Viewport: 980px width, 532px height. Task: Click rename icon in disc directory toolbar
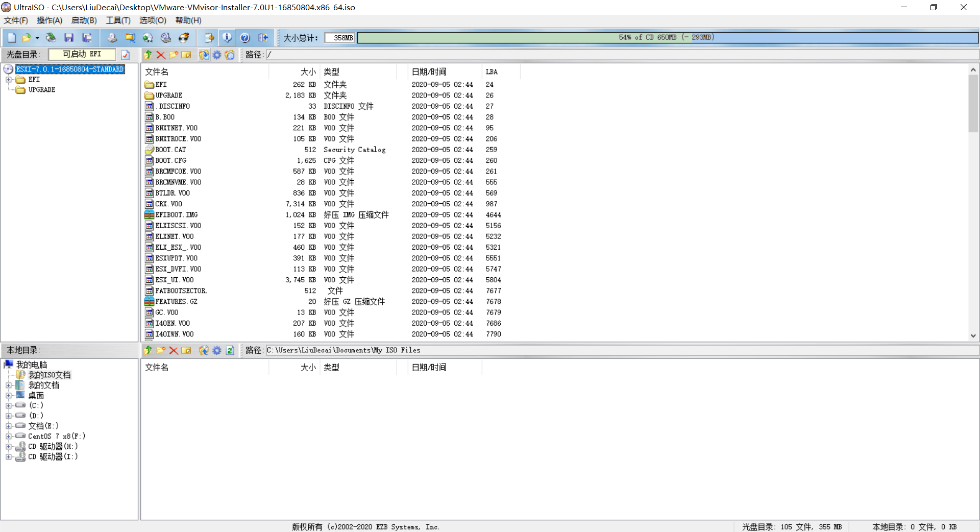click(186, 55)
